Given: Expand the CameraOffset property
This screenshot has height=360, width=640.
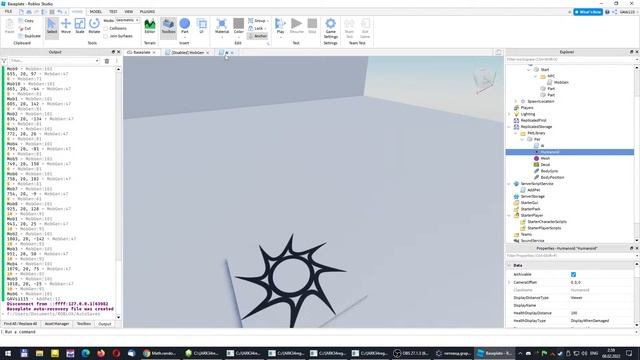Looking at the screenshot, I should pos(509,282).
